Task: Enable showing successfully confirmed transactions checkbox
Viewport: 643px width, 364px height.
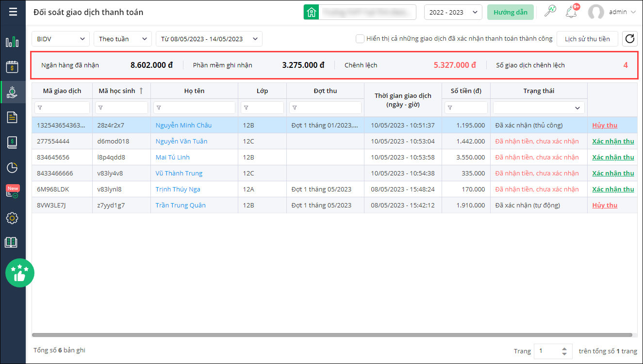Action: click(360, 39)
